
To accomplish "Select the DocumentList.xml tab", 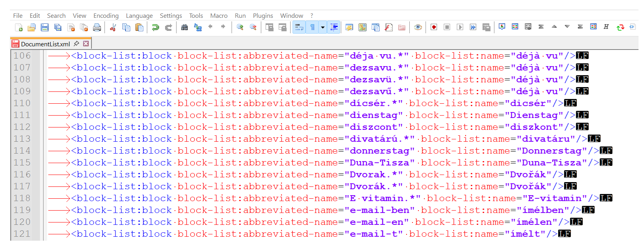I will tap(45, 44).
